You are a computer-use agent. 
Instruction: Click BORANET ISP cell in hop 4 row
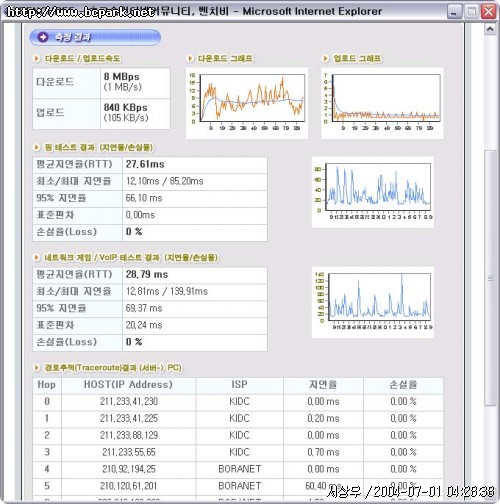pos(239,469)
